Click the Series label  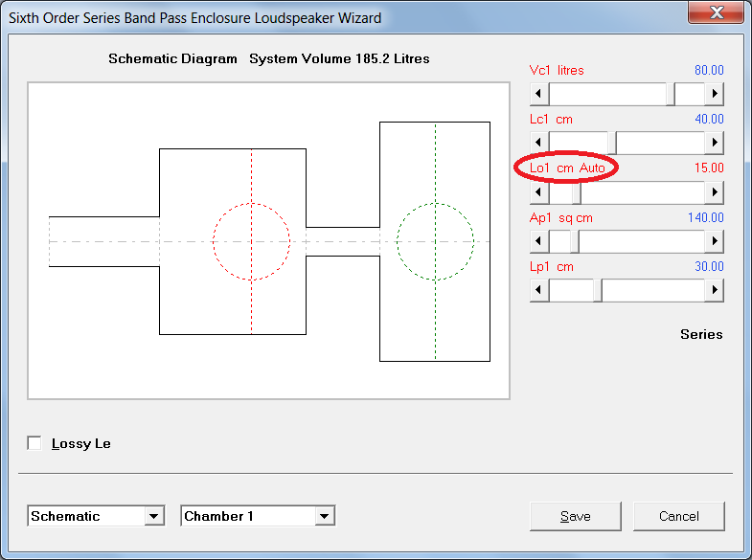701,334
